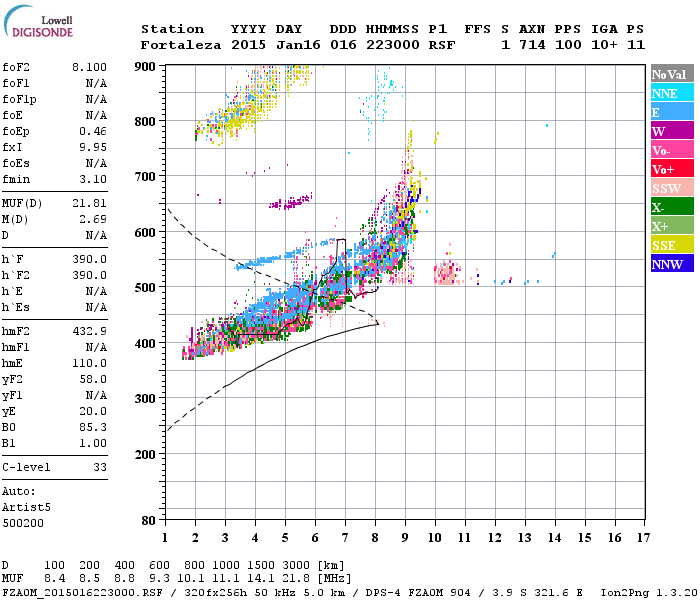Click the fmin value 3.10
The image size is (700, 600).
point(93,179)
